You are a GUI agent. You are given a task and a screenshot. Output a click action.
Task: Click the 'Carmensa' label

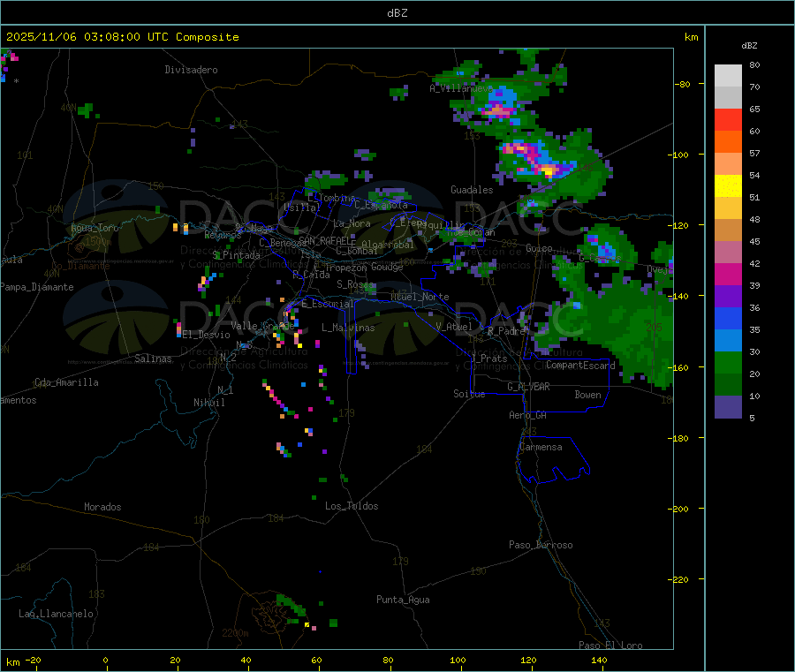(x=541, y=447)
